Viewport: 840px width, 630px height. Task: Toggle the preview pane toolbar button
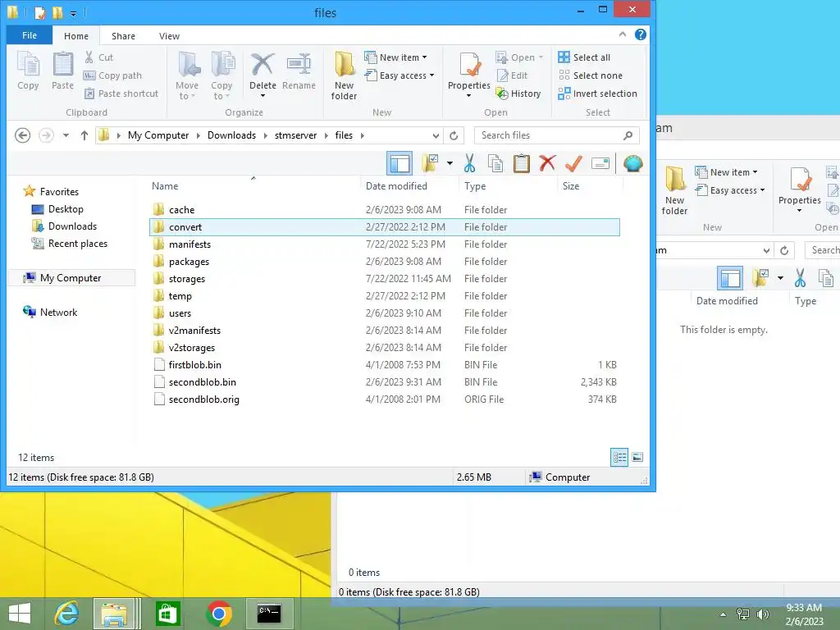399,163
